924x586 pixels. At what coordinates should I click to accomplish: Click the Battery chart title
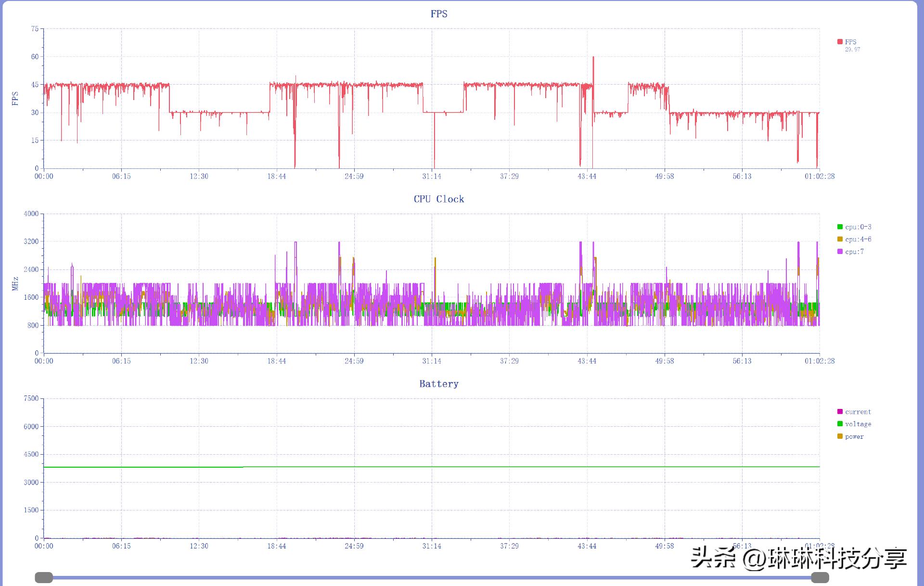pyautogui.click(x=438, y=384)
